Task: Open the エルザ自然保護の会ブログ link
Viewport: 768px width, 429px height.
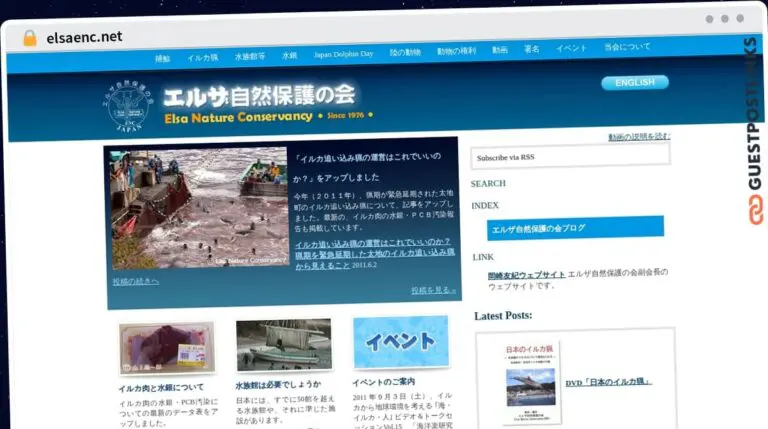Action: (567, 227)
